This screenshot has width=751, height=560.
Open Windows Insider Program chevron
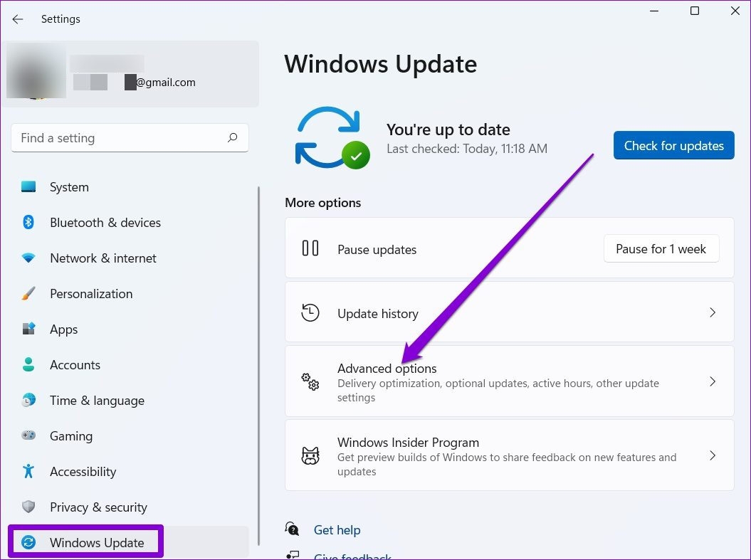tap(713, 455)
